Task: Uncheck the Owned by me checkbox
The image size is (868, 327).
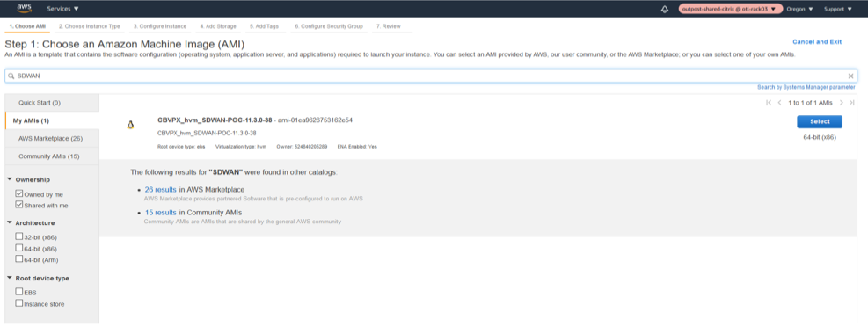Action: coord(19,194)
